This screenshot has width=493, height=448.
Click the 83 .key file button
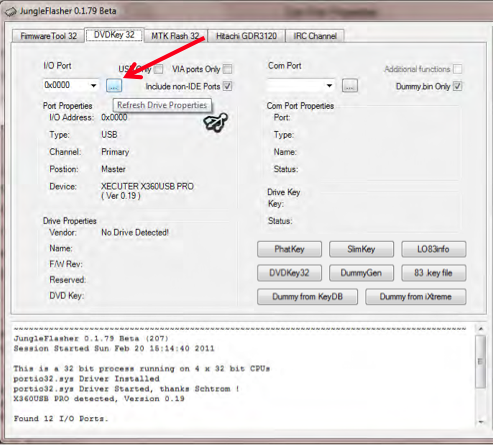pos(433,273)
